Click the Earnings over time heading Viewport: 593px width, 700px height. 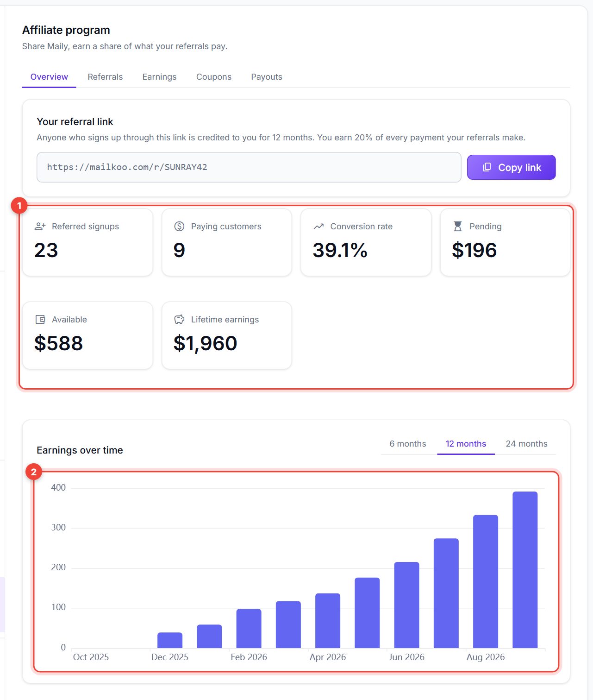click(x=80, y=450)
